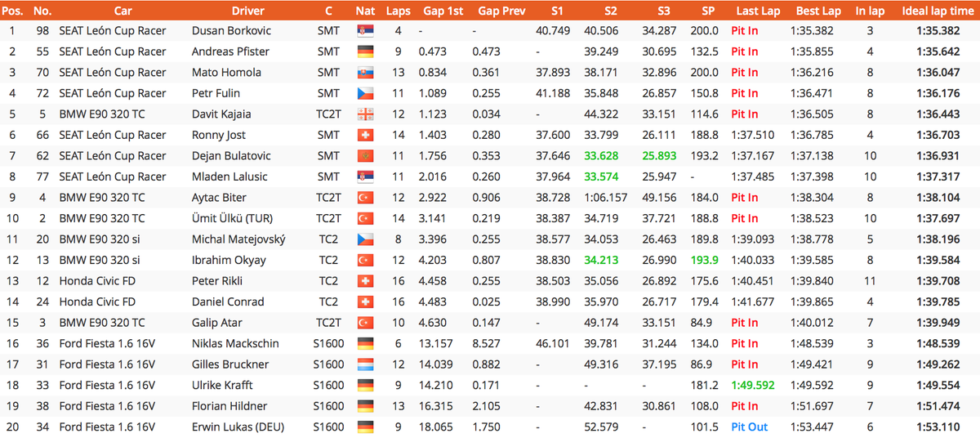
Task: Click the SP column header
Action: click(708, 11)
